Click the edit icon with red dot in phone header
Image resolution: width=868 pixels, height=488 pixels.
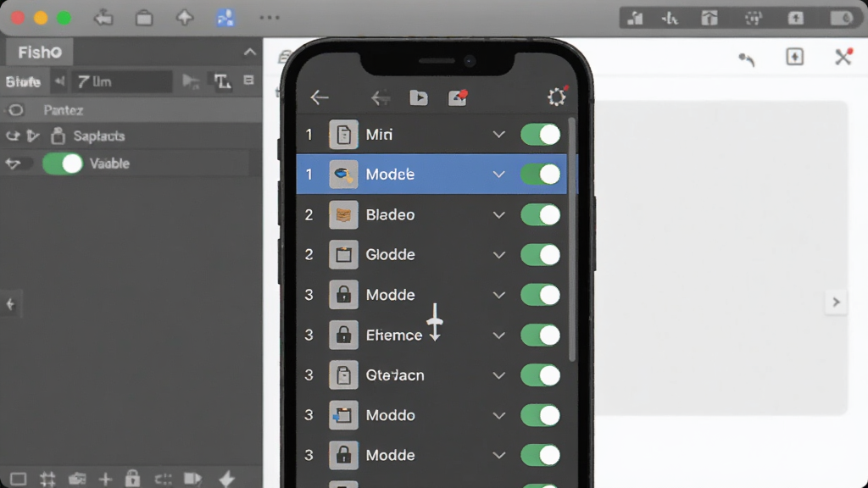tap(458, 98)
